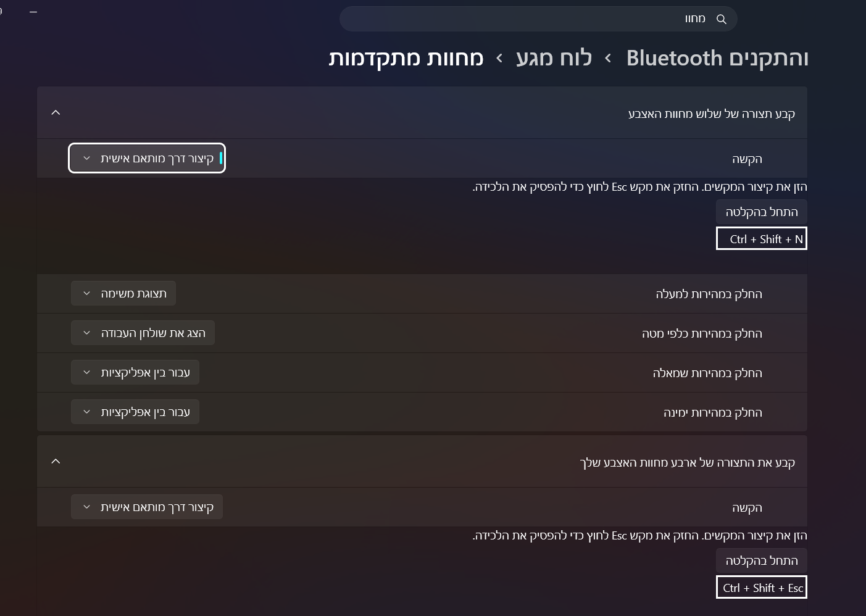The height and width of the screenshot is (616, 866).
Task: Open the swipe up (החלק במהירות למעלה) dropdown
Action: click(x=123, y=293)
